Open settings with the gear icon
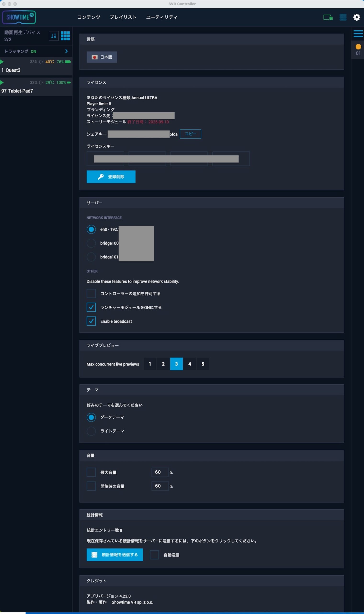The image size is (364, 614). (x=357, y=17)
